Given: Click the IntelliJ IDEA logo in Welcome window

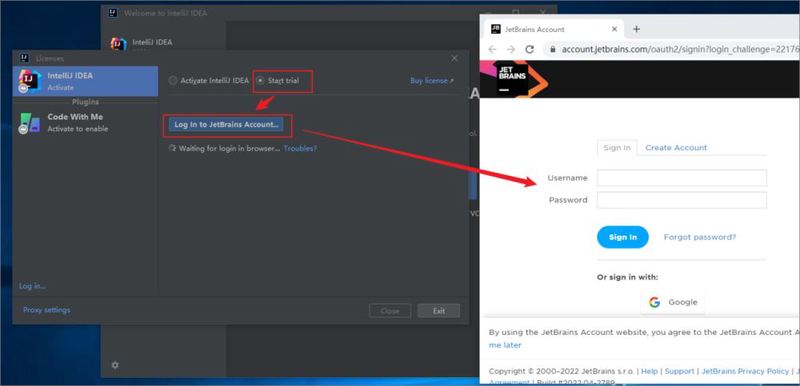Looking at the screenshot, I should [118, 44].
